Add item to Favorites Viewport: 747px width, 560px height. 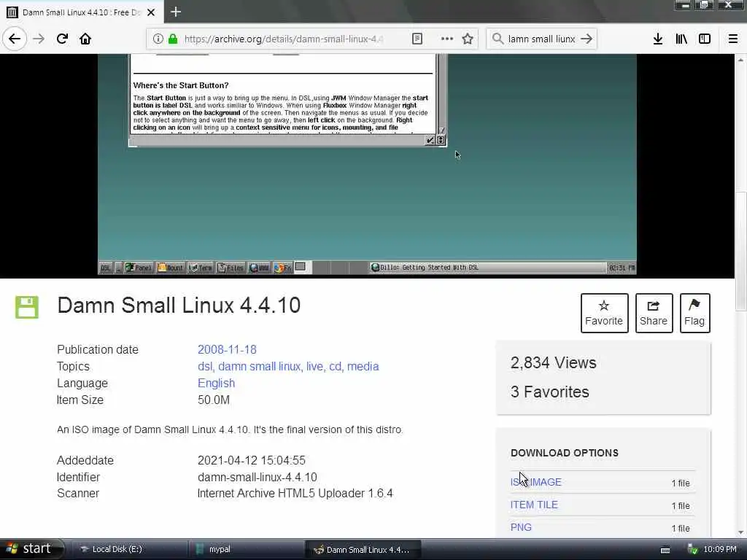(604, 313)
